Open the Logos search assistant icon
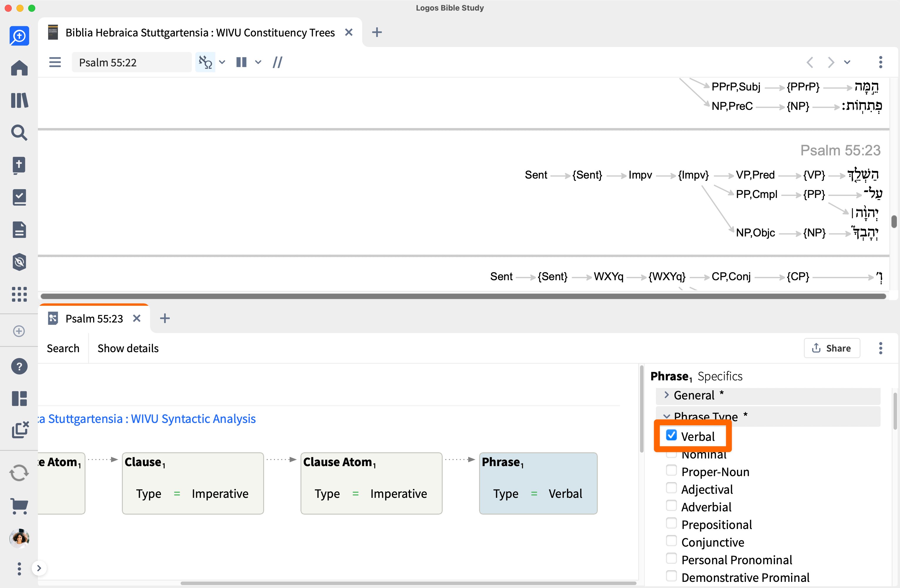Viewport: 900px width, 588px height. pos(19,36)
